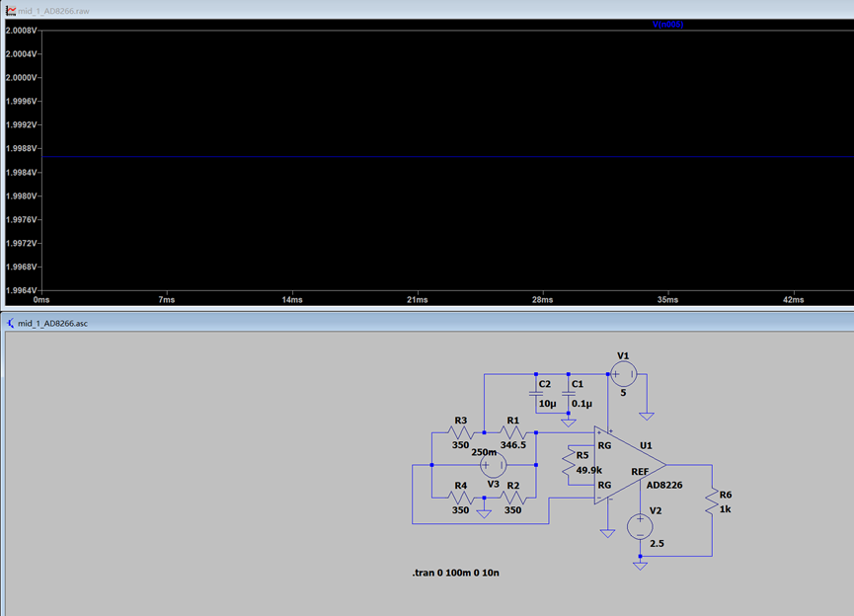
Task: Click the ground symbol under C1
Action: pos(569,423)
